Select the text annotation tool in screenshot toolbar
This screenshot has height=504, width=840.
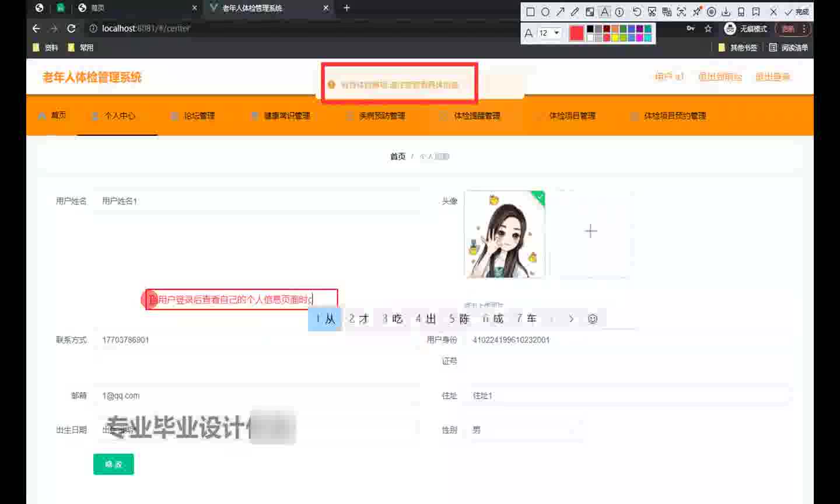point(605,12)
